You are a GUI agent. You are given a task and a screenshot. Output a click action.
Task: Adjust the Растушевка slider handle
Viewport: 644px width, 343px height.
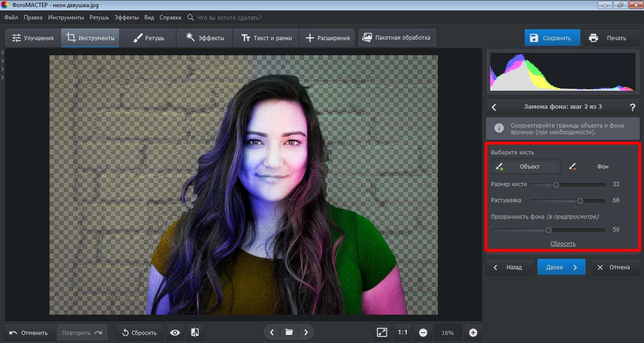(x=580, y=201)
